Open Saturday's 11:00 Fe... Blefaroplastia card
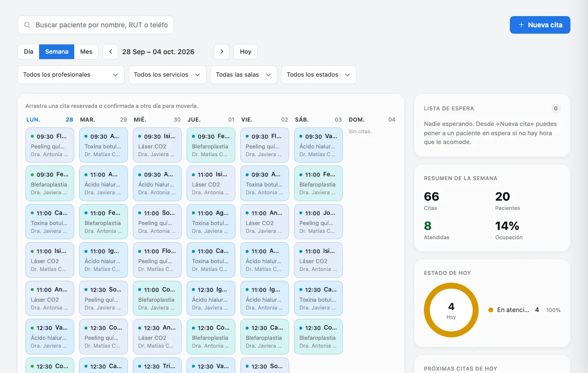The image size is (588, 373). pos(318,183)
